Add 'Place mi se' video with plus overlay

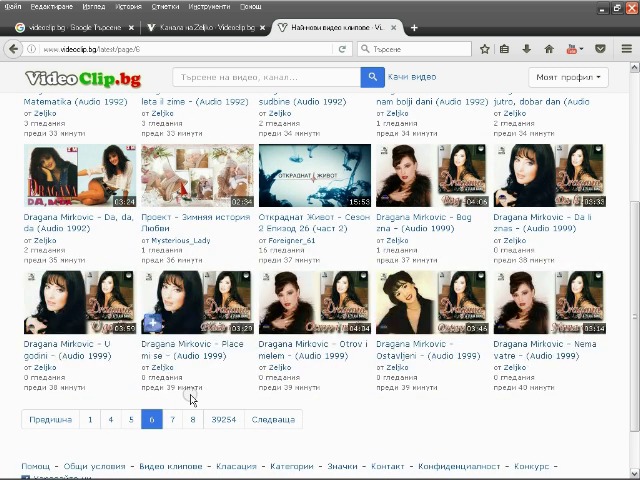click(152, 322)
